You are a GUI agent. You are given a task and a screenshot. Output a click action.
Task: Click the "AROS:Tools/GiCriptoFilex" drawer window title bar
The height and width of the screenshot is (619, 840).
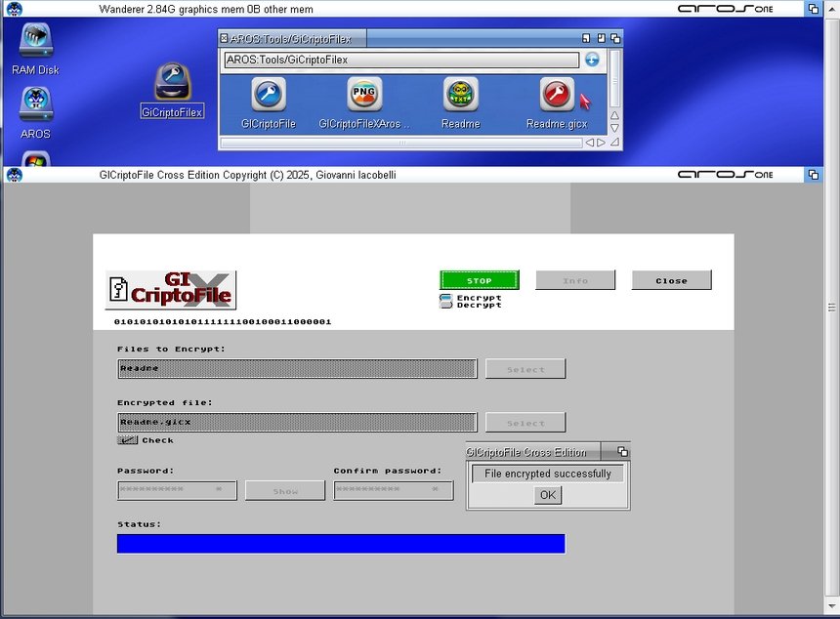click(x=291, y=38)
